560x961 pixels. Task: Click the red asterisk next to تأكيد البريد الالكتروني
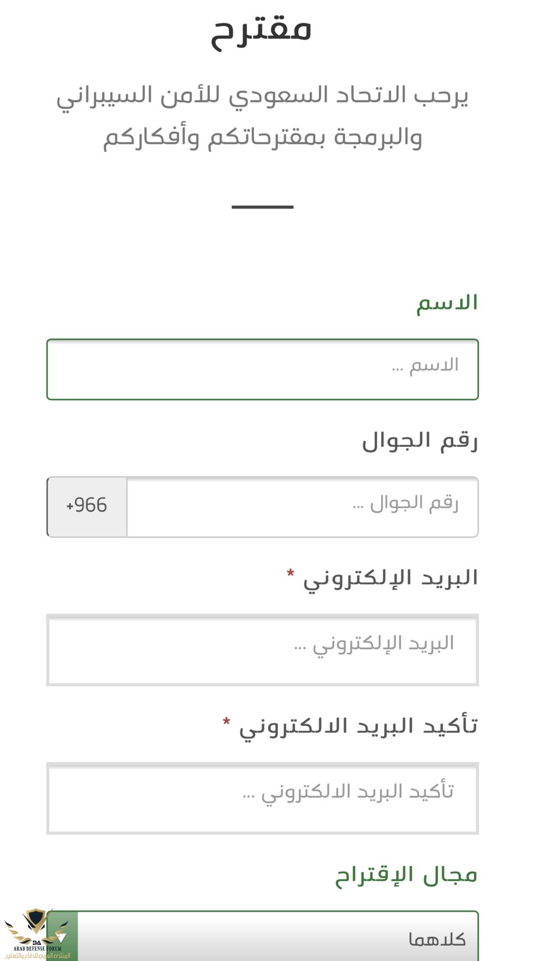click(x=226, y=722)
